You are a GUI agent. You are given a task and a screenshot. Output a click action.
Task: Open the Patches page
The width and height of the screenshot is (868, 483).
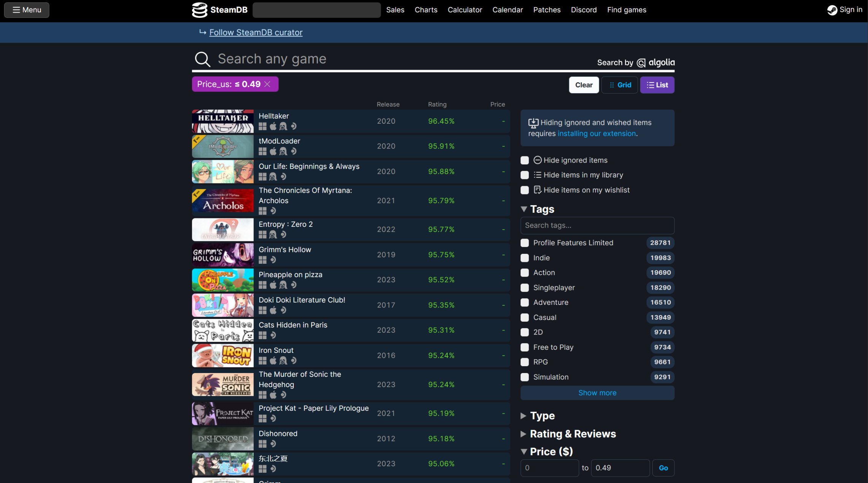pyautogui.click(x=547, y=10)
